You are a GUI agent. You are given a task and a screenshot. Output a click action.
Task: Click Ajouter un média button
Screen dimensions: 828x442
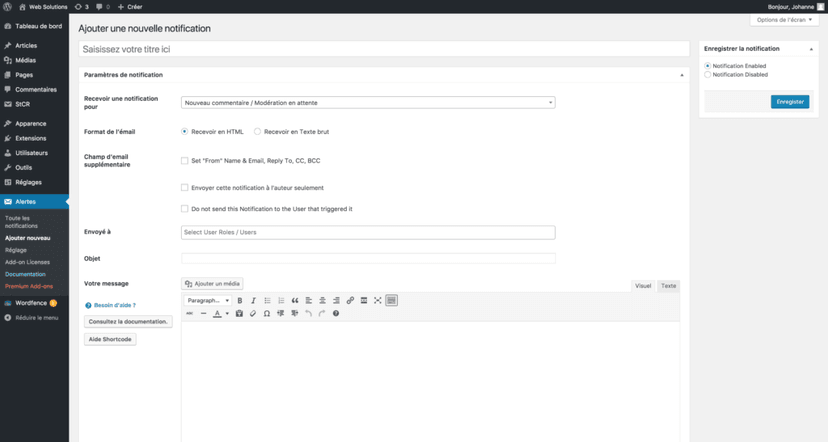pyautogui.click(x=212, y=284)
